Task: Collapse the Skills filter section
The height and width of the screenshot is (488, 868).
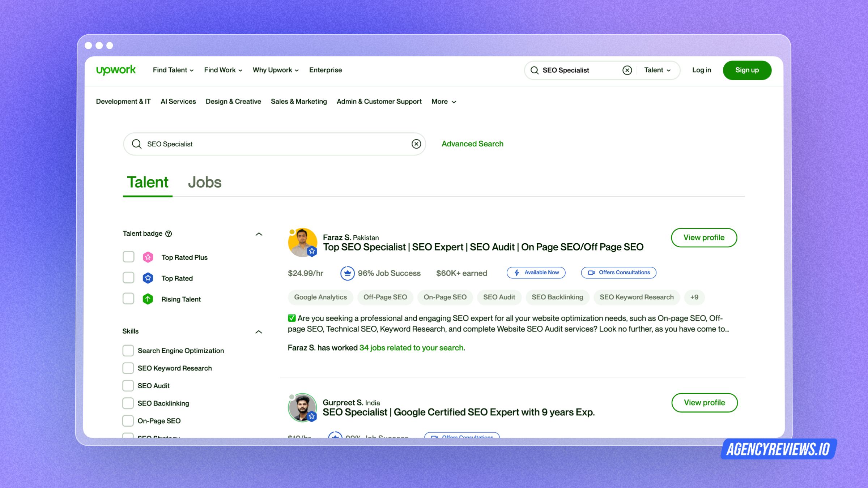Action: [x=259, y=331]
